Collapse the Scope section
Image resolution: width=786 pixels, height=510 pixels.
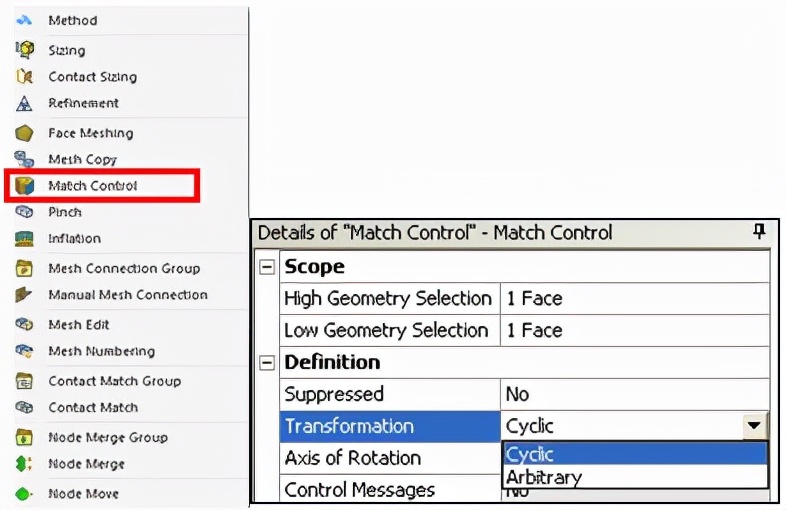tap(266, 267)
